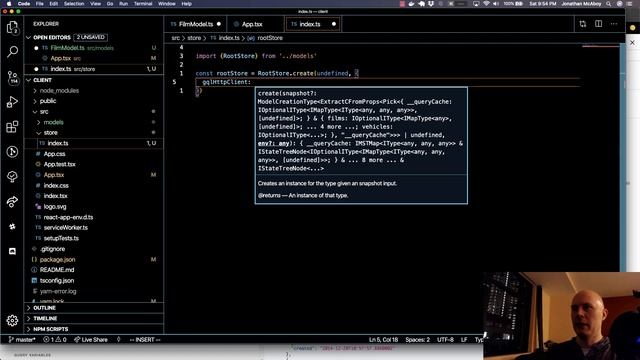Open the Run menu

tap(123, 4)
